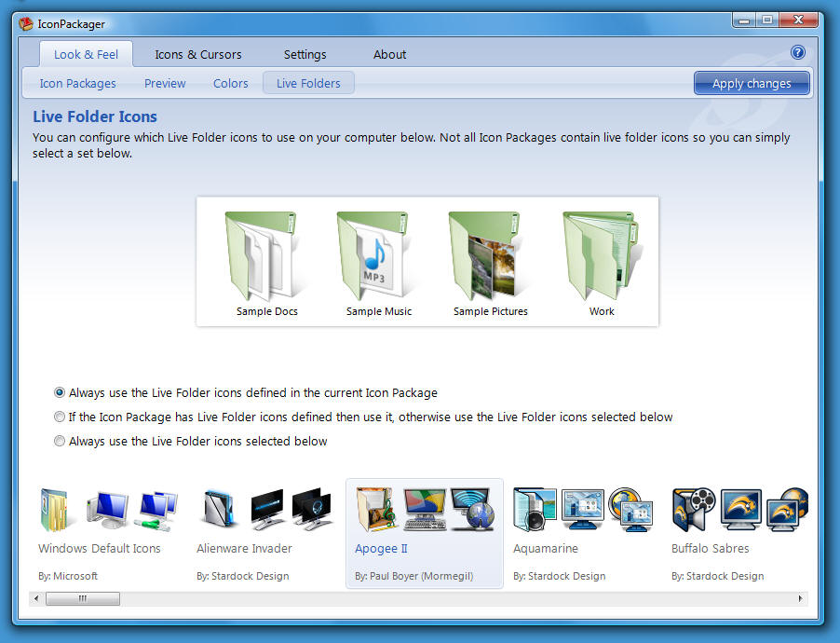Click the Aquamarine folder with speaker icon
Screen dimensions: 840x643
coord(535,510)
